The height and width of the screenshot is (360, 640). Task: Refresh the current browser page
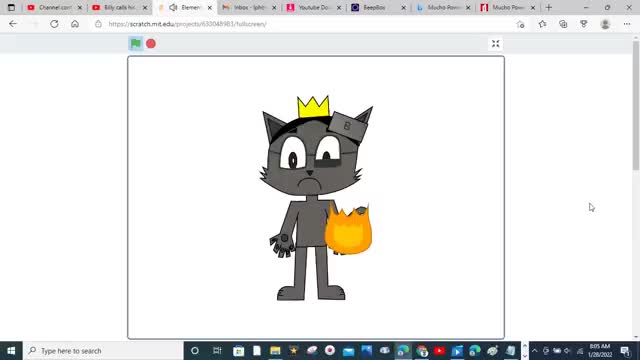click(x=54, y=24)
